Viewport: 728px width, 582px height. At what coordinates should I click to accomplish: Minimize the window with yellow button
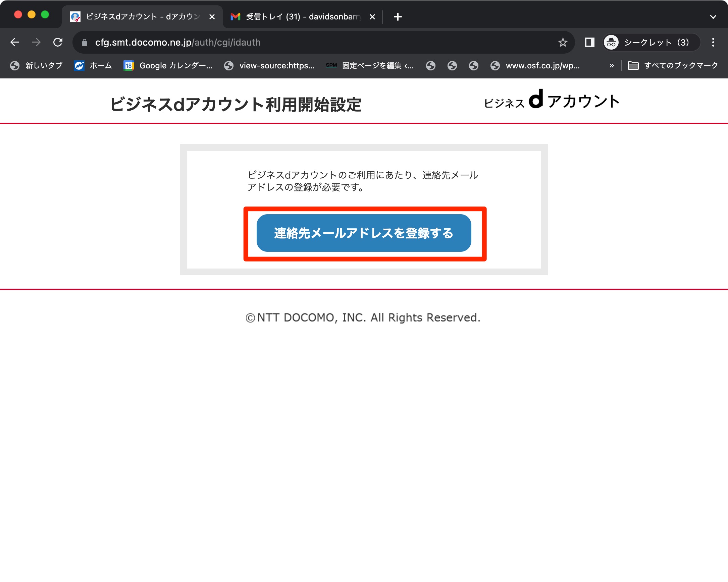(x=32, y=14)
